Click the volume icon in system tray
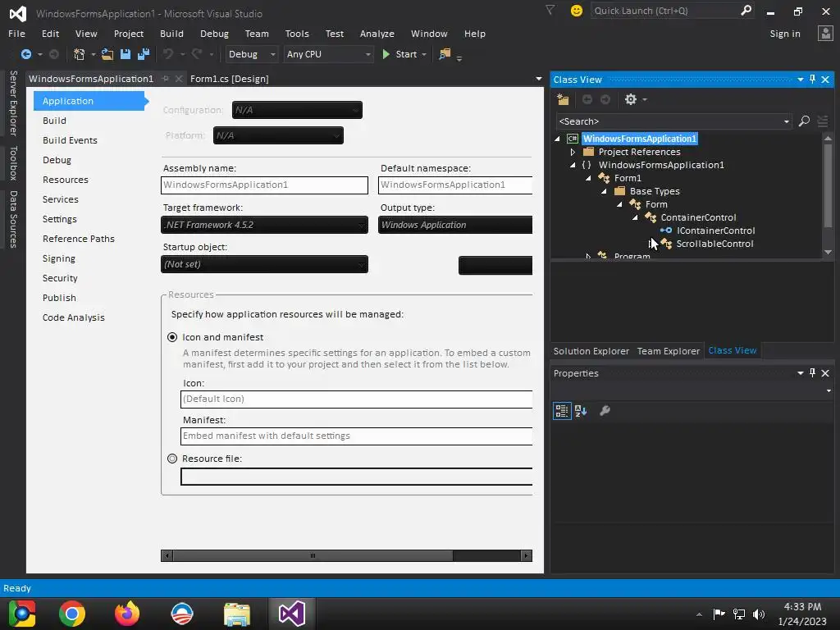 coord(759,614)
